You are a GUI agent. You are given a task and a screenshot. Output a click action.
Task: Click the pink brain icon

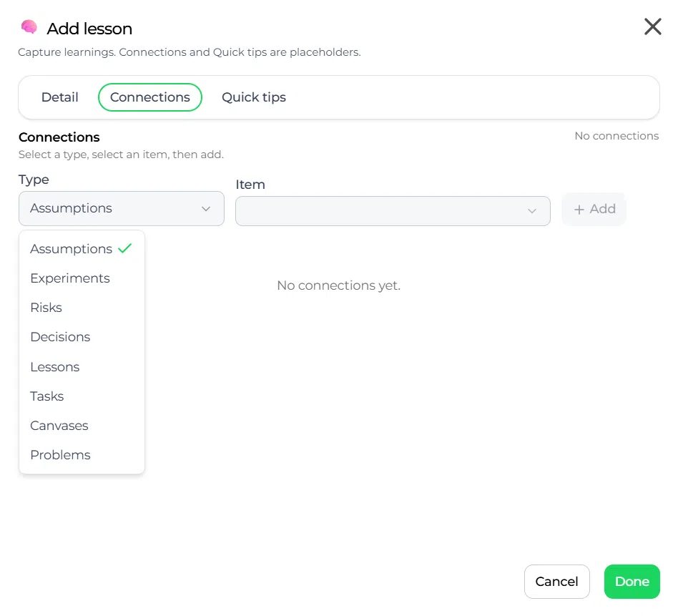tap(29, 27)
